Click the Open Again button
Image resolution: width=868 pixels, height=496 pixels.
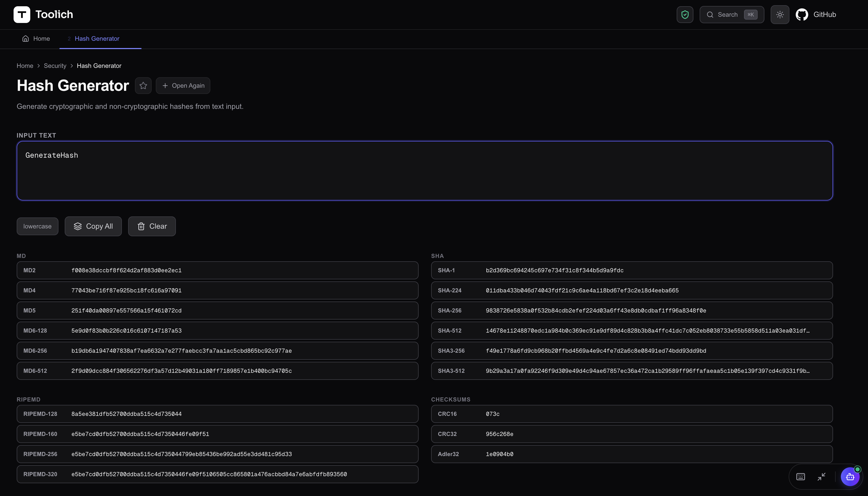(183, 86)
